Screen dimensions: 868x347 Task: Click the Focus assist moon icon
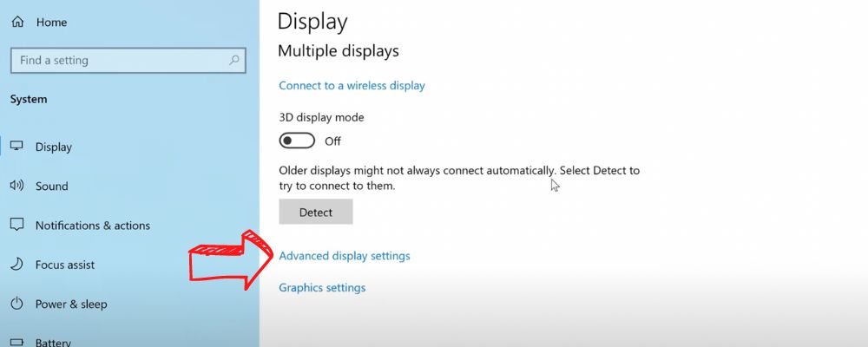[x=17, y=264]
